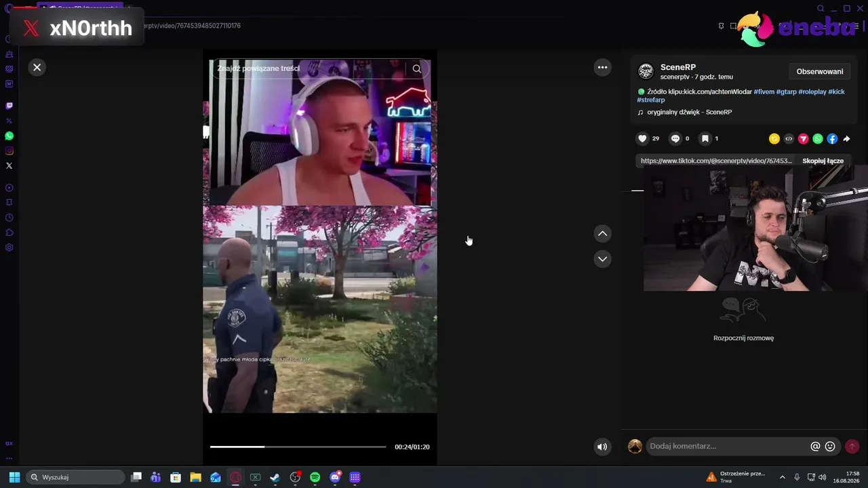Click the @ mention icon in comment box
Viewport: 868px width, 488px height.
(815, 446)
